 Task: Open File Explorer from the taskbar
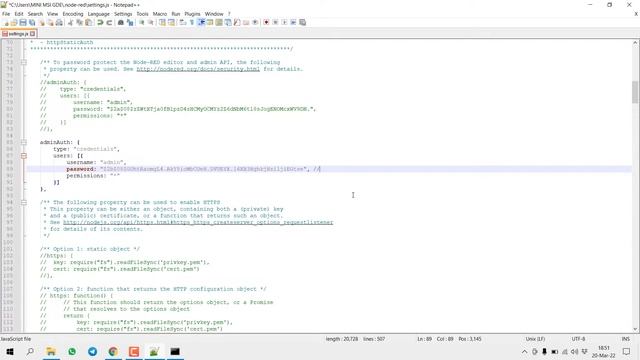51,351
